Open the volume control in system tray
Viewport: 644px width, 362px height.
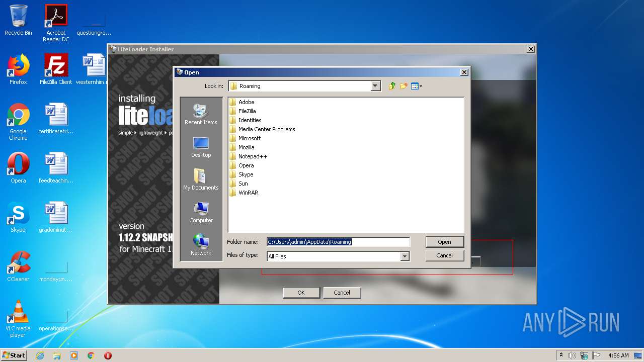tap(572, 355)
